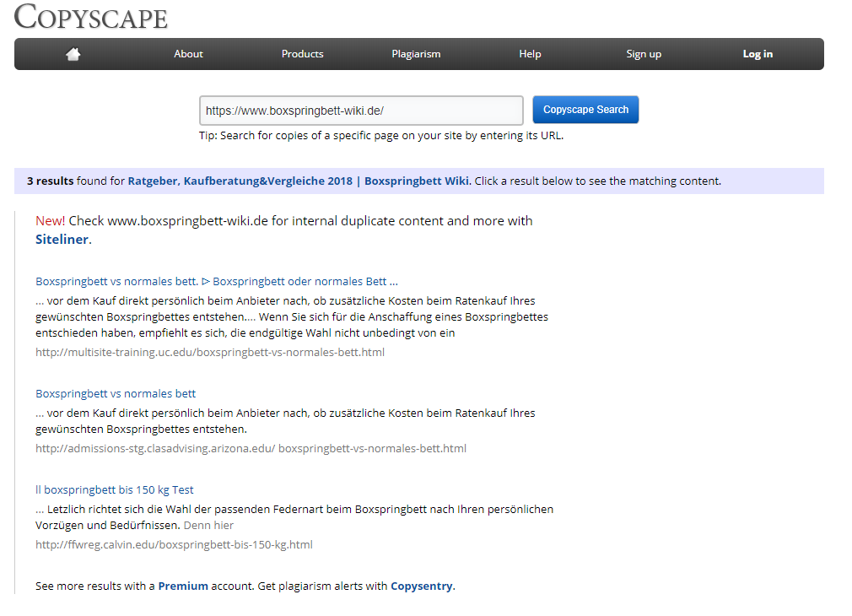Click the '3 results' text

tap(50, 181)
